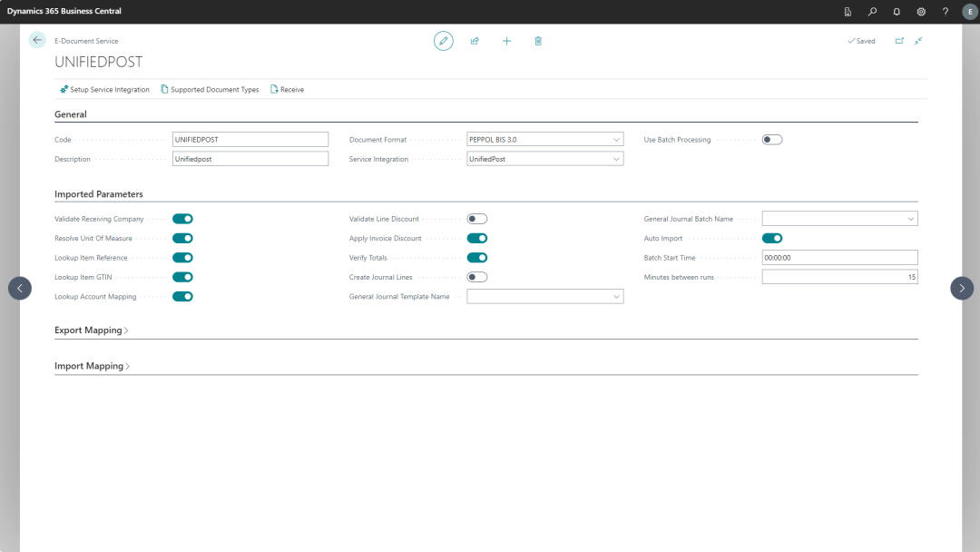Enable Use Batch Processing toggle
Screen dimensions: 980x552
click(x=772, y=140)
